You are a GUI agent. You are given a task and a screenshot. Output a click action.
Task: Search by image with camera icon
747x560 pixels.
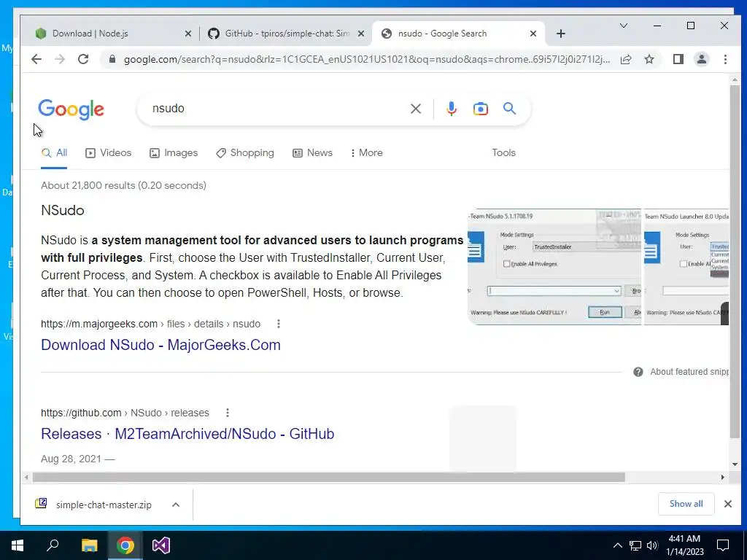(480, 109)
